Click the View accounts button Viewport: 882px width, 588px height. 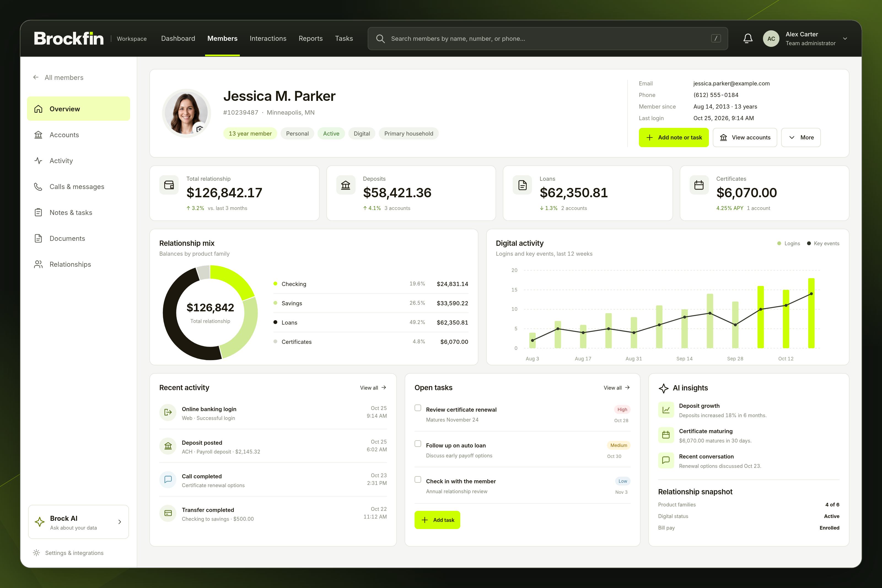point(745,137)
